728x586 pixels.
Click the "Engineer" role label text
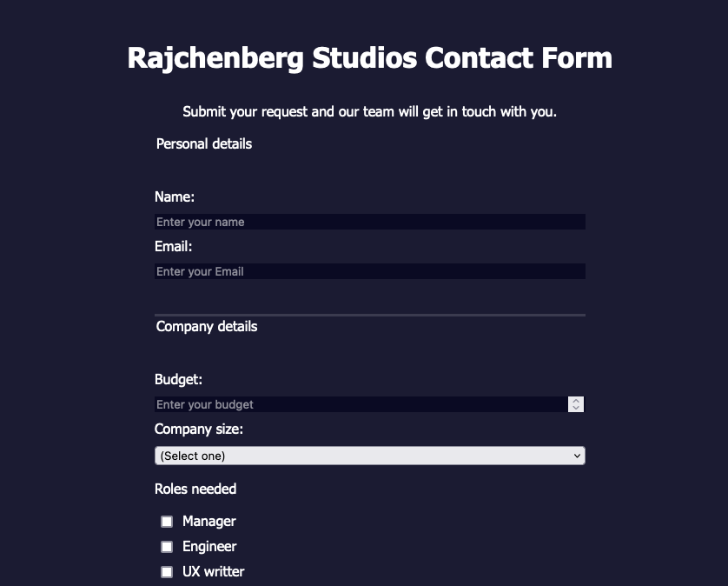point(209,547)
